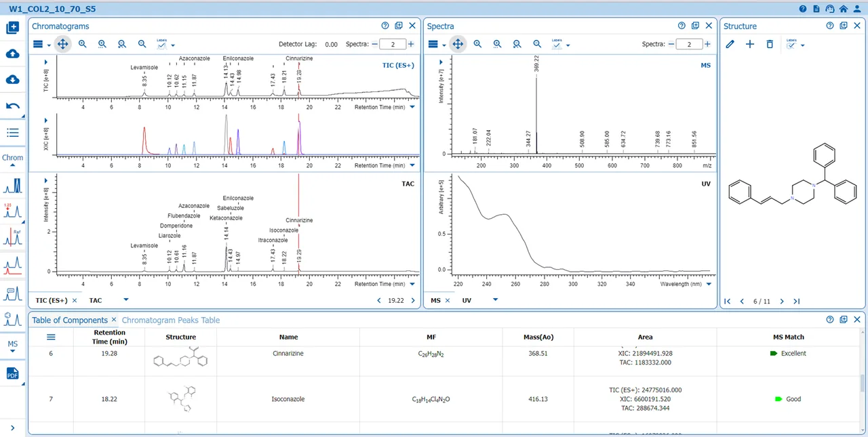Switch to Chromatogram Peaks Table tab
The height and width of the screenshot is (437, 868).
(171, 320)
